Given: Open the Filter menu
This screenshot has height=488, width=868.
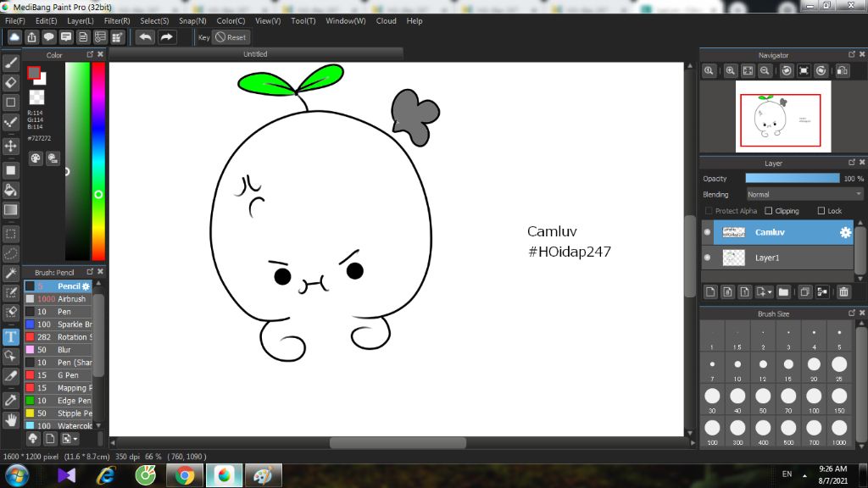Looking at the screenshot, I should click(x=117, y=20).
